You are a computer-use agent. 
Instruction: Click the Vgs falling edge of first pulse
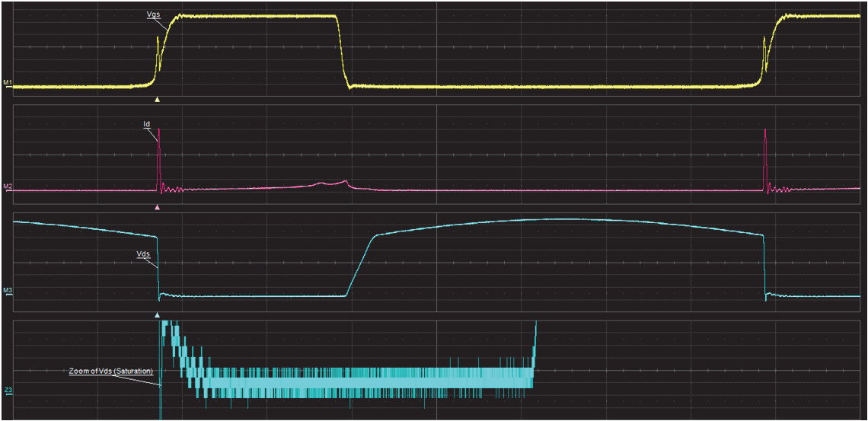pyautogui.click(x=341, y=49)
